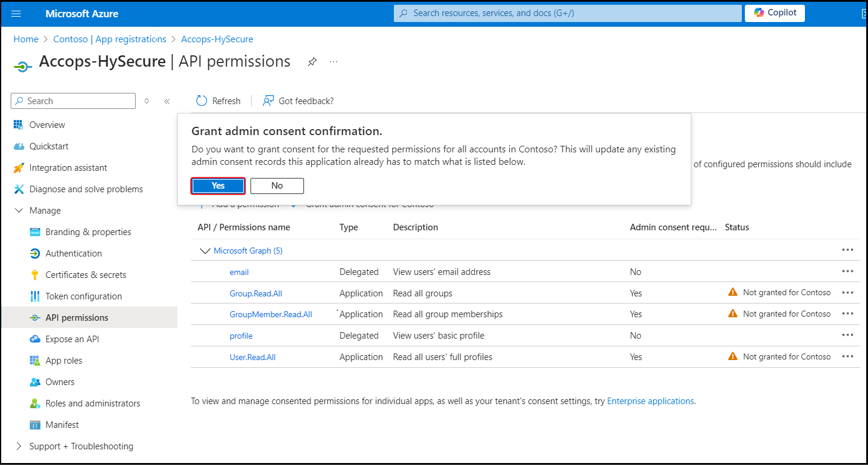Open page ellipsis menu beside the pin

pyautogui.click(x=334, y=62)
